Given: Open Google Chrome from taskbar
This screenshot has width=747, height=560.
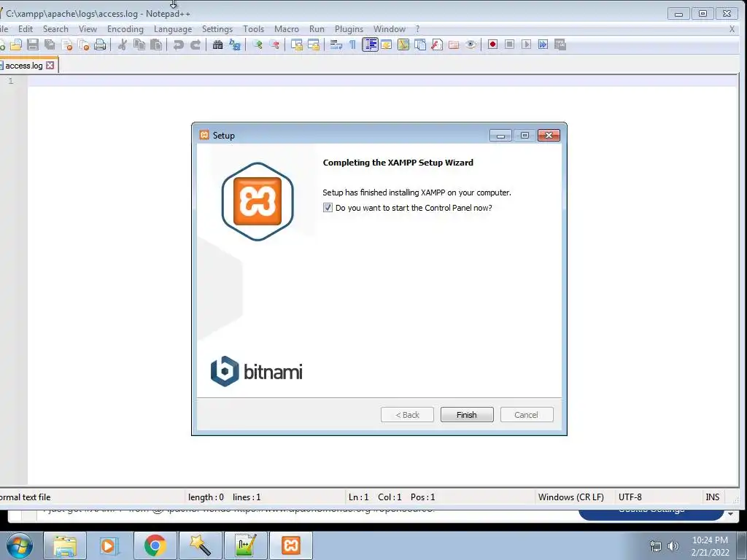Looking at the screenshot, I should pos(155,545).
